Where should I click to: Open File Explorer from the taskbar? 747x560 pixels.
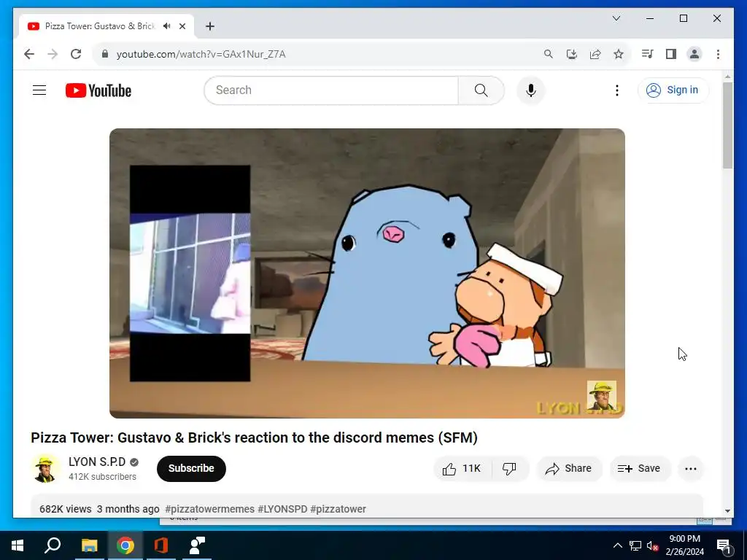click(x=89, y=545)
